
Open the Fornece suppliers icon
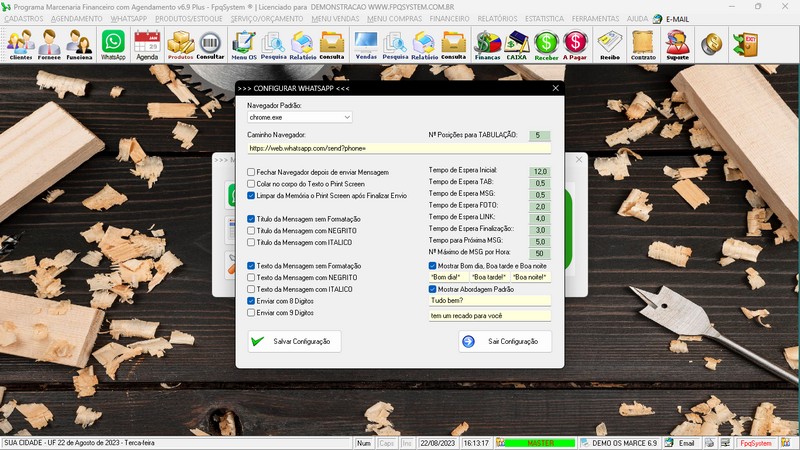tap(49, 45)
